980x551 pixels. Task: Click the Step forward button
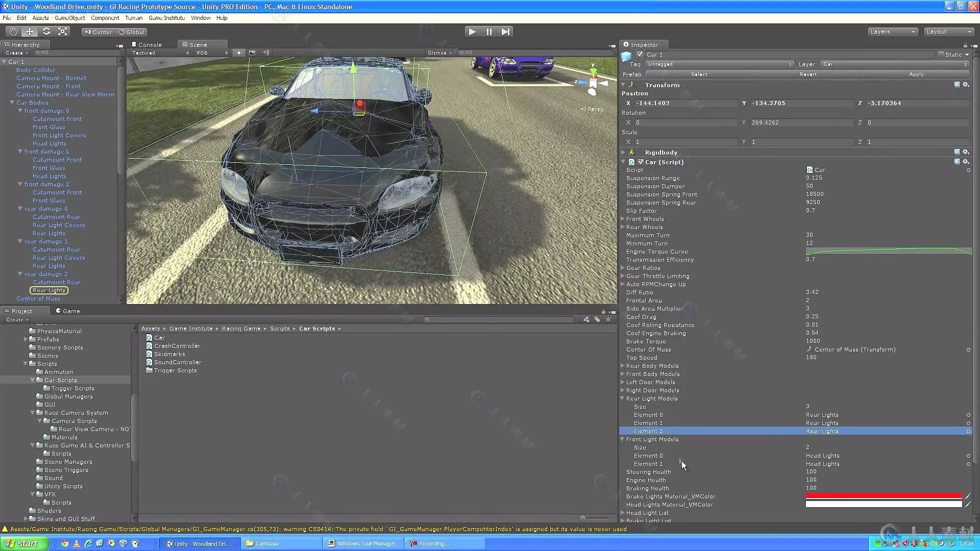pos(505,32)
